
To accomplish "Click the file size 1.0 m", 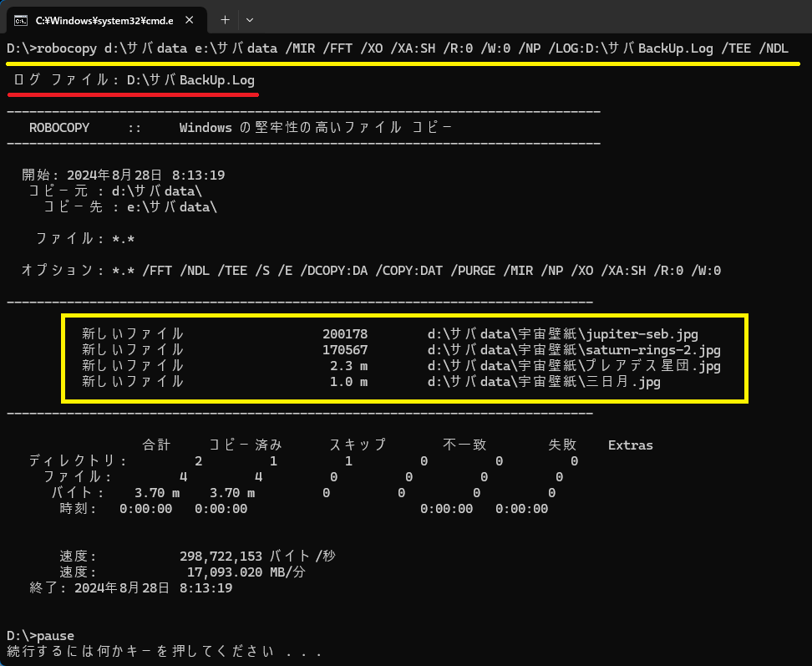I will click(x=348, y=382).
